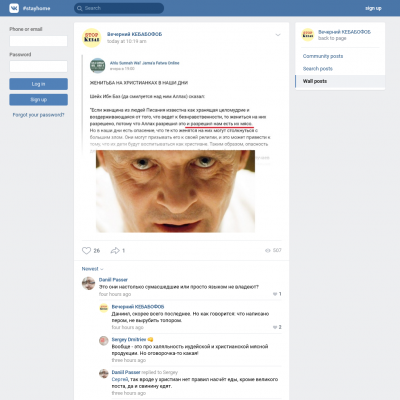Focus the Phone or email field
The image size is (400, 400).
pos(38,41)
